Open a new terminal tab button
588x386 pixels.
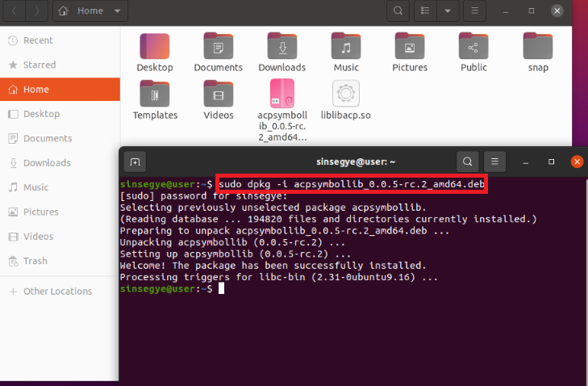coord(135,162)
